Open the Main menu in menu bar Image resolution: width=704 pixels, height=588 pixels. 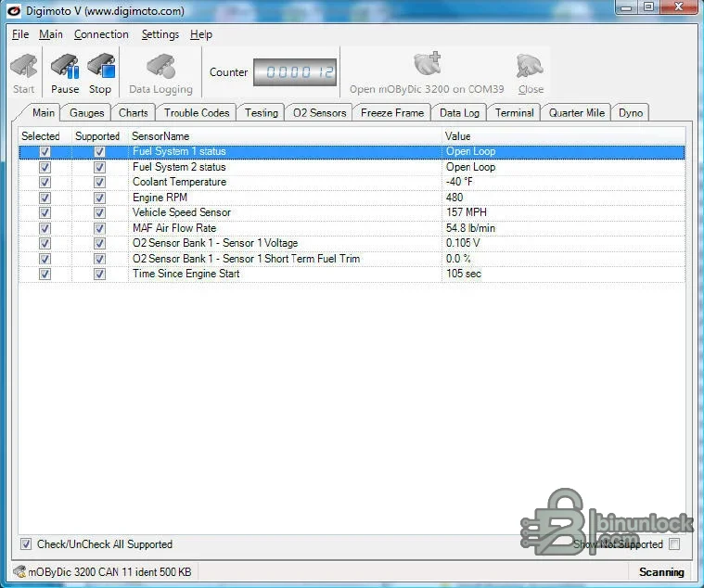coord(51,34)
